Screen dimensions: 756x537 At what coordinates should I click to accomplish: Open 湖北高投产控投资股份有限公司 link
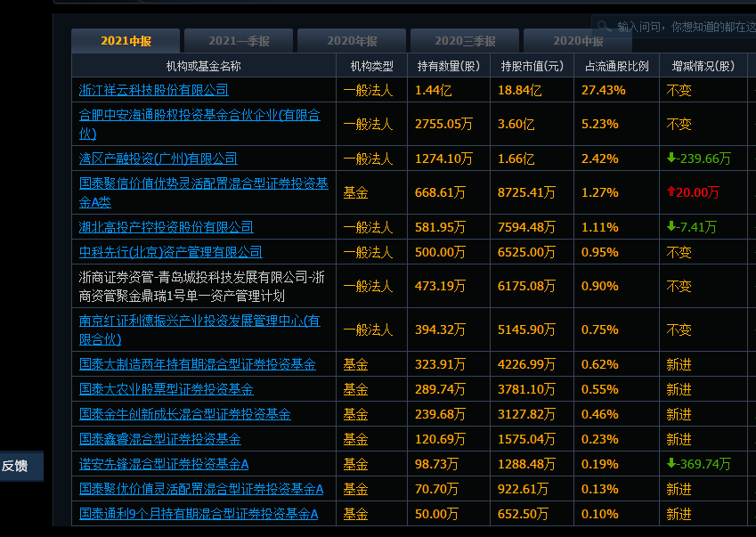tap(166, 226)
